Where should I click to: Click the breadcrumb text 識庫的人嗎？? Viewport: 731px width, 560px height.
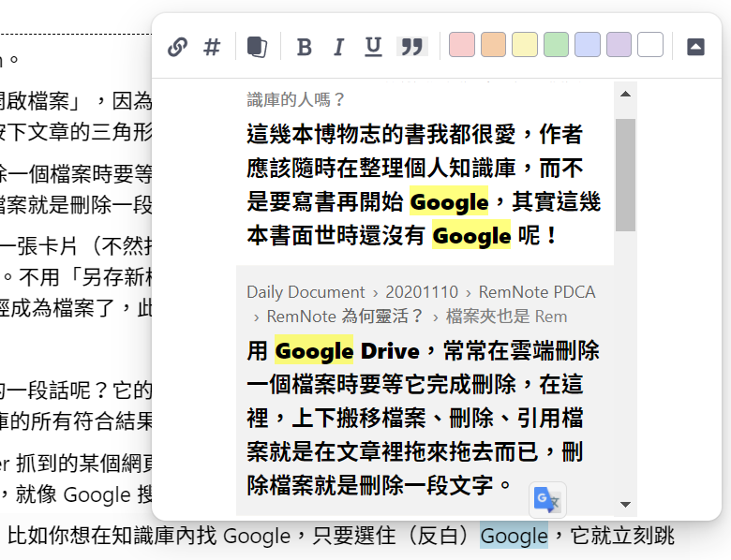pos(295,99)
